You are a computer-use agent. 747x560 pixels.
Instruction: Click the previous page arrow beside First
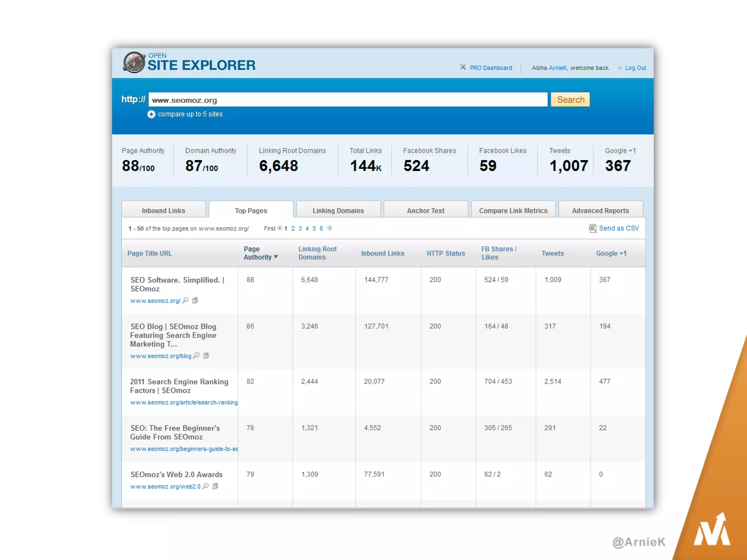(x=280, y=228)
